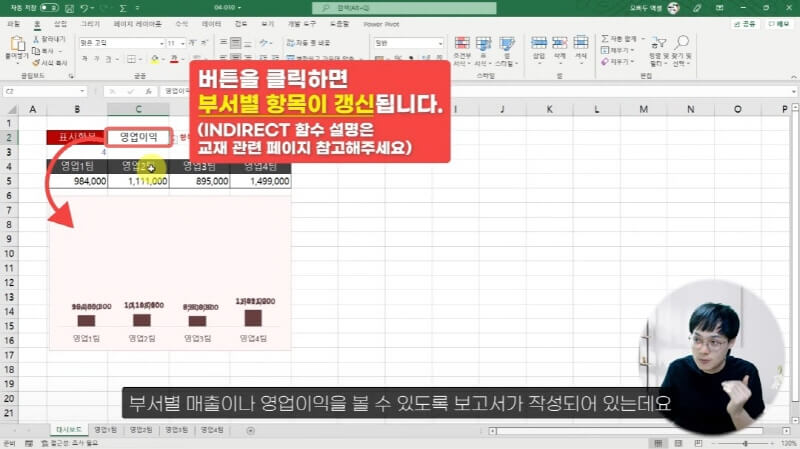Click the Ribbon Display Options icon
The height and width of the screenshot is (449, 800).
(719, 8)
